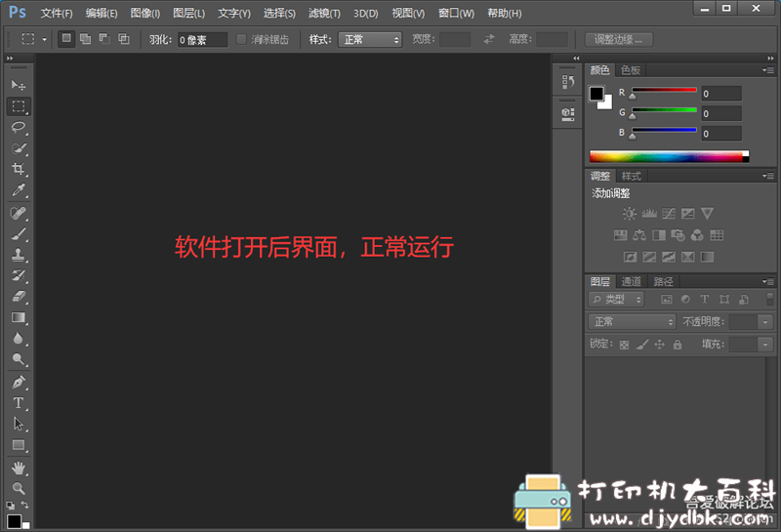Click the 羽化 feather input field
This screenshot has height=532, width=781.
pos(202,40)
